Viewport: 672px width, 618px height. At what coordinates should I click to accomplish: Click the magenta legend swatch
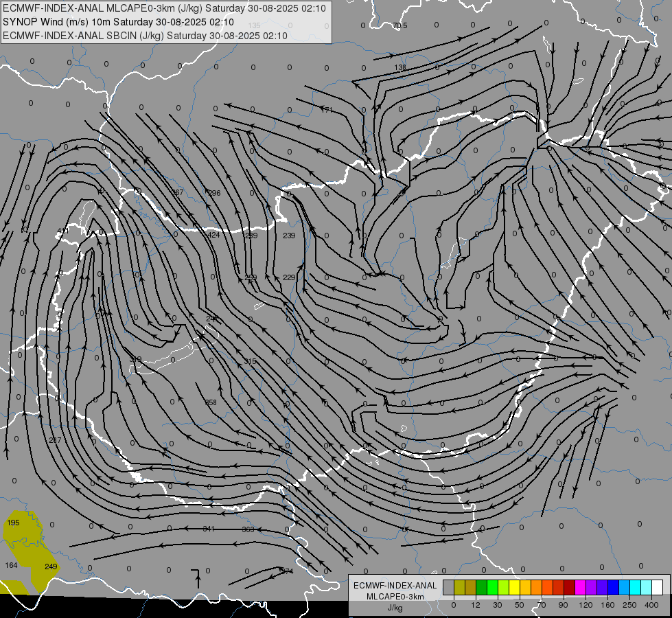[581, 587]
